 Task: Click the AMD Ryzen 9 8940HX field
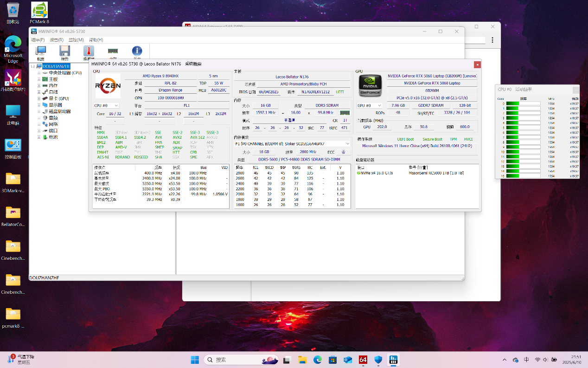point(161,76)
